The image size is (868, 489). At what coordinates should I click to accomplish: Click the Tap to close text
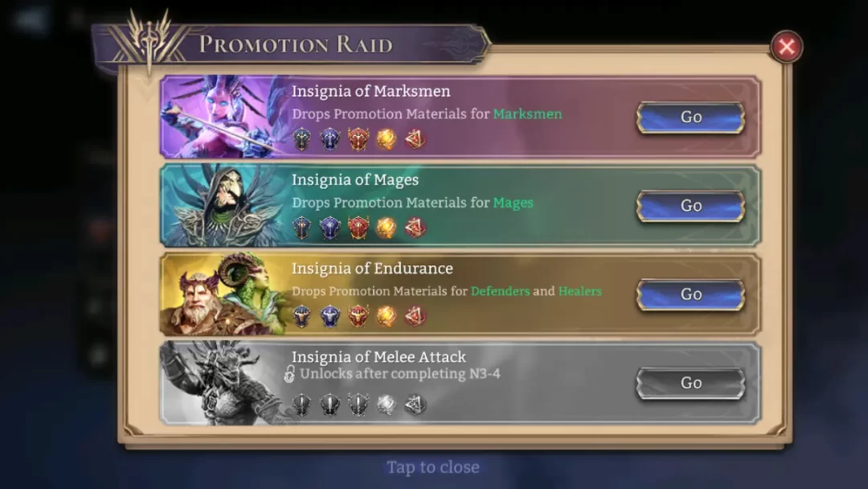pyautogui.click(x=433, y=467)
